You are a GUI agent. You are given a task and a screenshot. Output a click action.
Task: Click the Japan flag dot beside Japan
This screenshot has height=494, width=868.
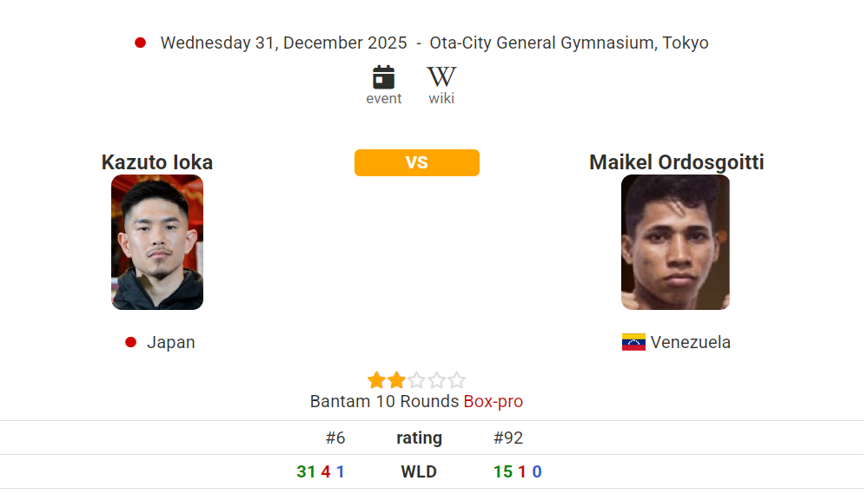(x=131, y=342)
